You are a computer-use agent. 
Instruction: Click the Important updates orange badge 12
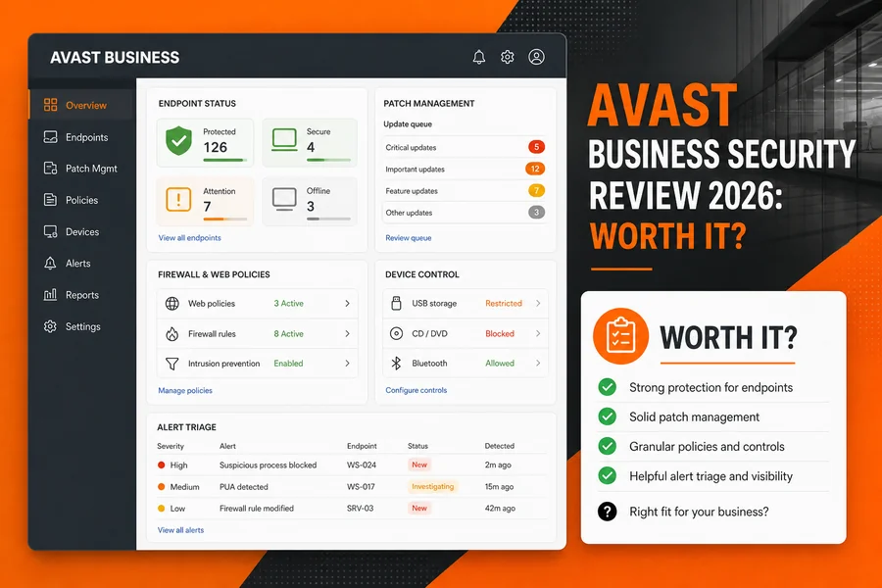coord(535,169)
